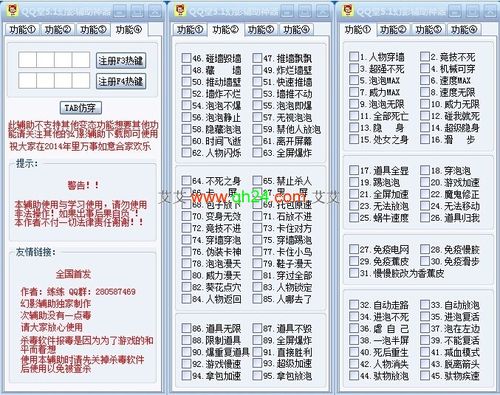
Task: Enable checkbox 1. 人物穿墙
Action: click(x=354, y=56)
